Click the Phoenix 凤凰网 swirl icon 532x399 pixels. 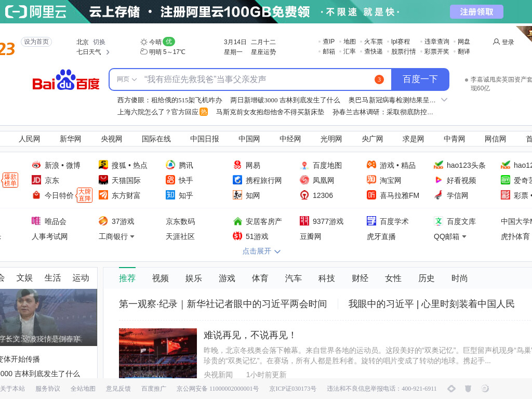pyautogui.click(x=304, y=180)
